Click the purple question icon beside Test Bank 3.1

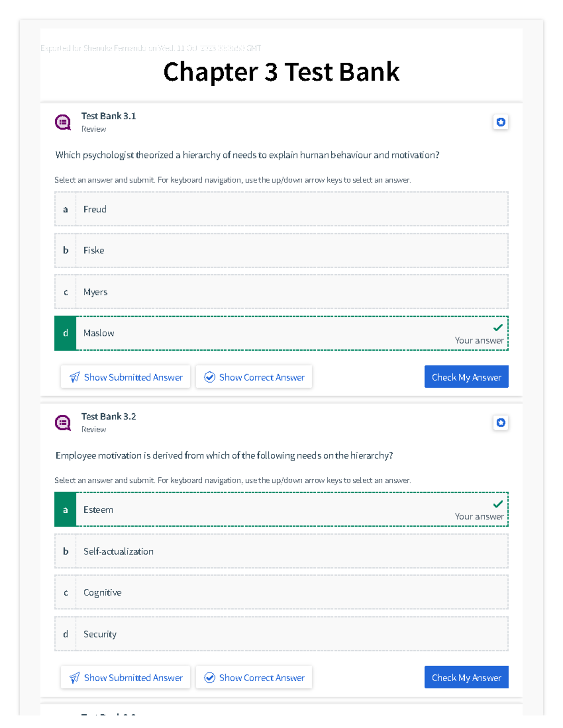click(63, 122)
